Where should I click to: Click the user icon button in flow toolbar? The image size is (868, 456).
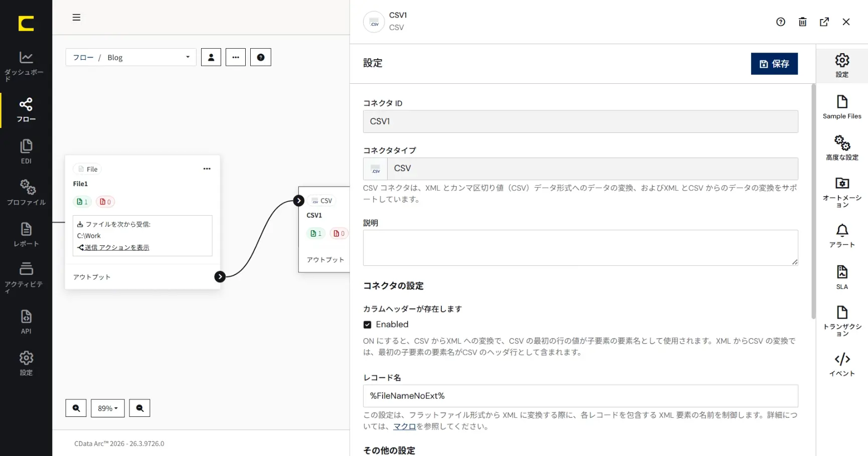point(211,57)
